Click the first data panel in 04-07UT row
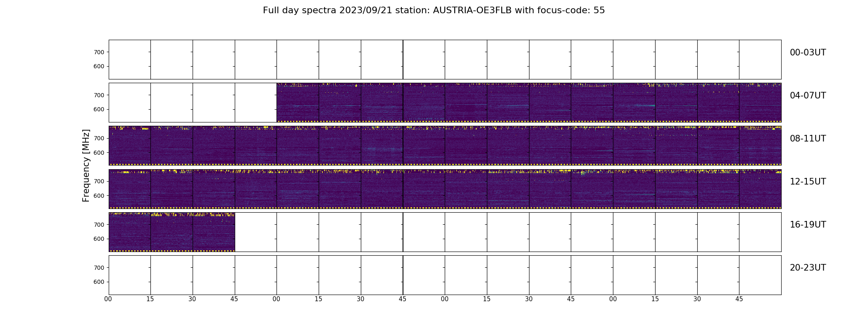This screenshot has width=868, height=331. click(298, 103)
